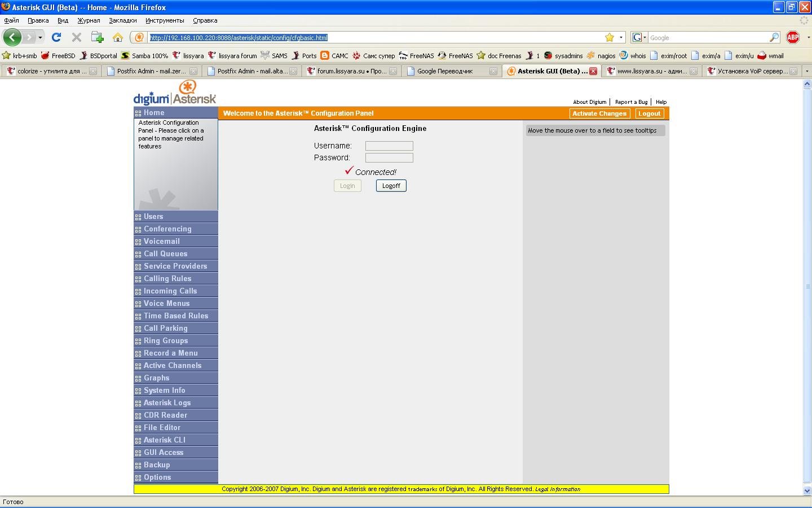Go back with the browser Back arrow
The width and height of the screenshot is (812, 508).
tap(12, 37)
